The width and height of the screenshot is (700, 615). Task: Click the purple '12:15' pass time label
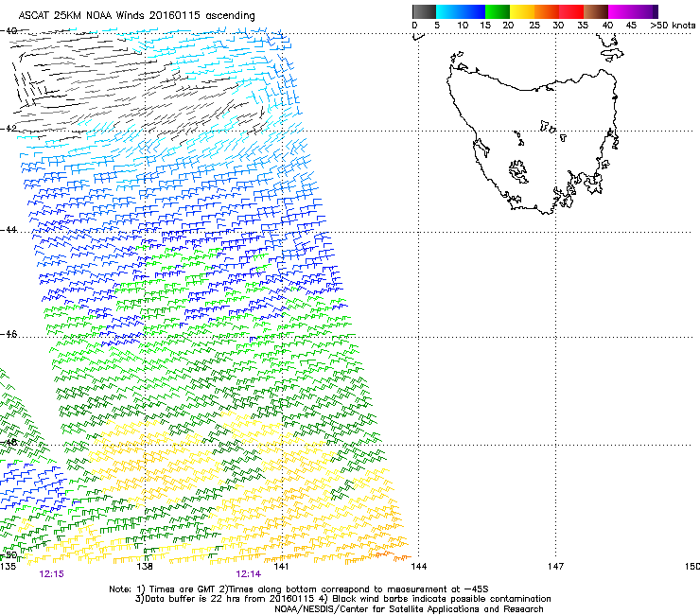click(51, 574)
